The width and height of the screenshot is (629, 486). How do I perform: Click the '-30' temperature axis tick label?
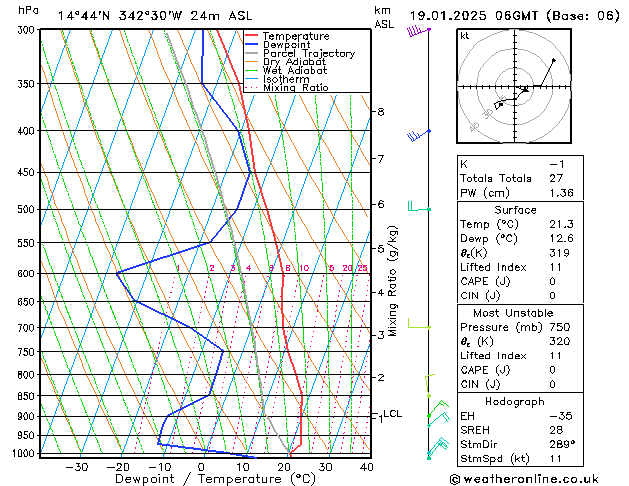pyautogui.click(x=77, y=467)
